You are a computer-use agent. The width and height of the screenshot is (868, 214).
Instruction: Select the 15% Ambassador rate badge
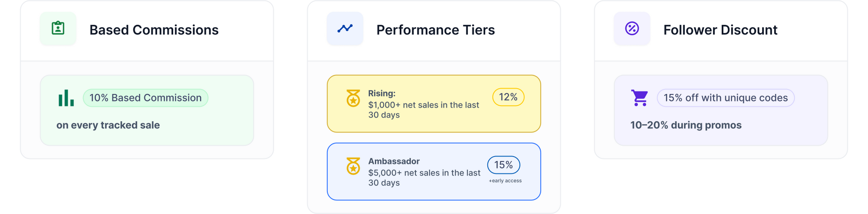(503, 165)
